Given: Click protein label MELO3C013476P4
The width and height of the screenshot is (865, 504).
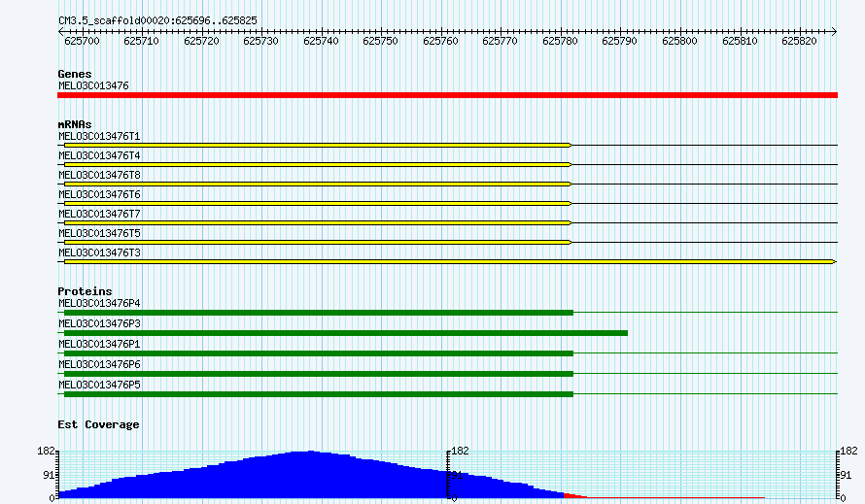Looking at the screenshot, I should pos(99,303).
